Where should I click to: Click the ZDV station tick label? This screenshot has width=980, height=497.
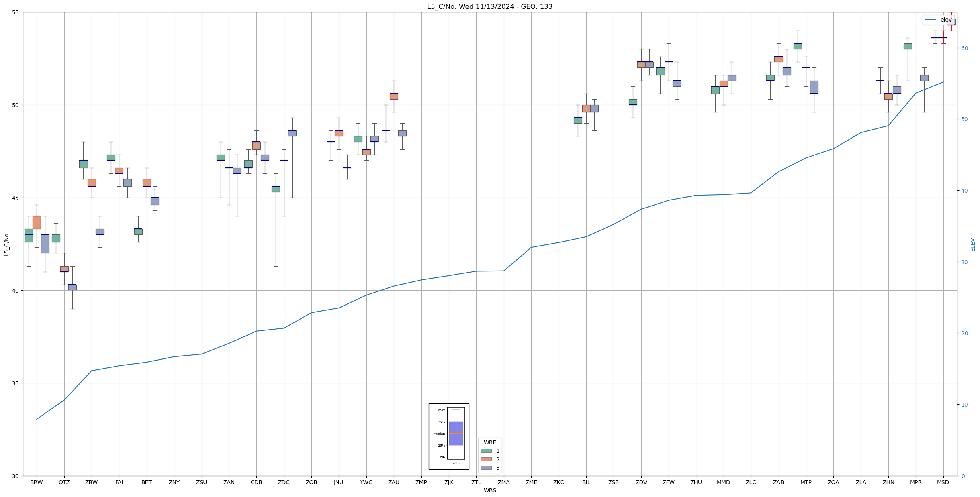[641, 482]
